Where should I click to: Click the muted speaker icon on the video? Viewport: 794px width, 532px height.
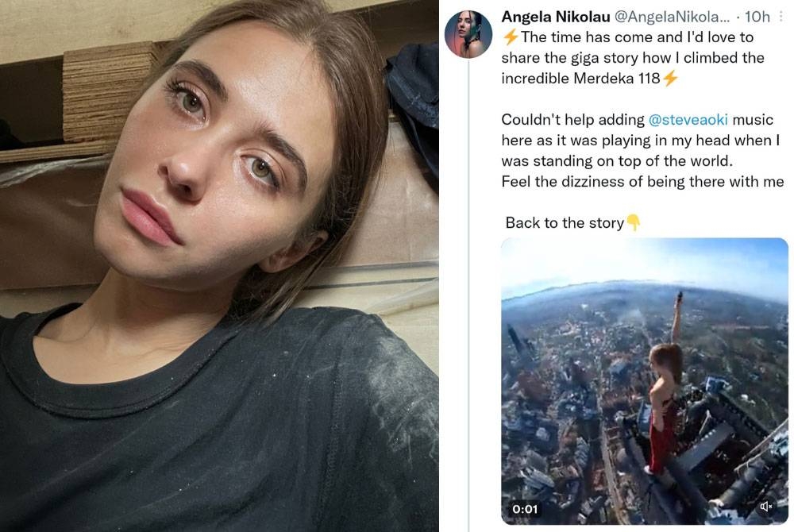pyautogui.click(x=767, y=505)
